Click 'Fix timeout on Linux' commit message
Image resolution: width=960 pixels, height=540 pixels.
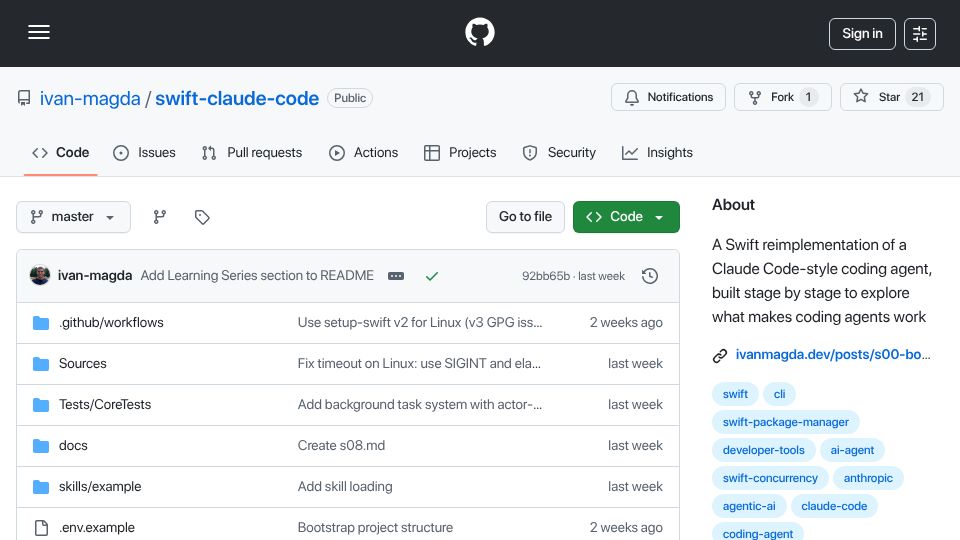click(419, 364)
